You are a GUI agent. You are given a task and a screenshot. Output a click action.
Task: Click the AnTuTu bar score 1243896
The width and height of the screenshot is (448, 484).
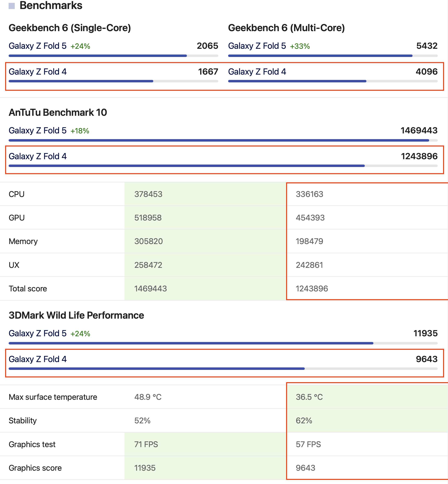click(x=419, y=156)
